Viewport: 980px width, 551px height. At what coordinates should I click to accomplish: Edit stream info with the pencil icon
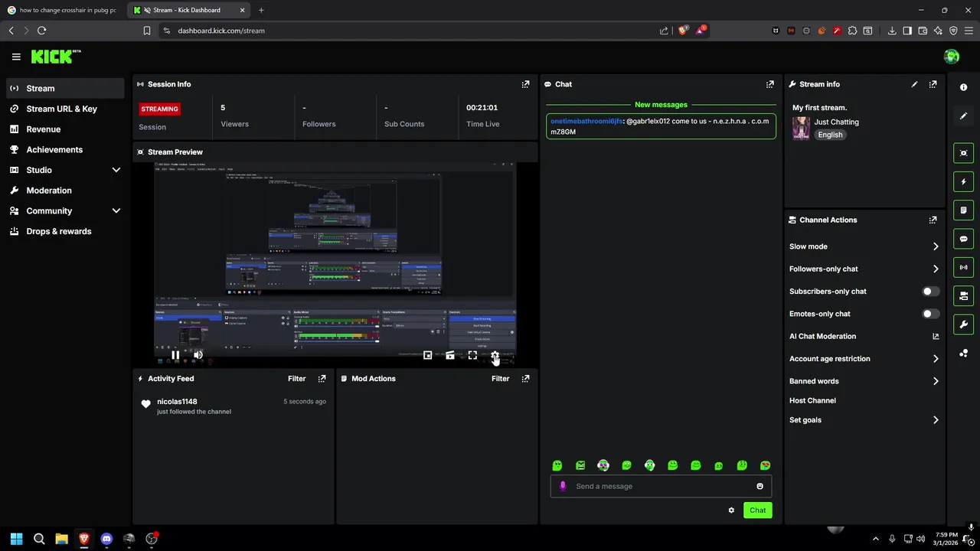click(914, 84)
